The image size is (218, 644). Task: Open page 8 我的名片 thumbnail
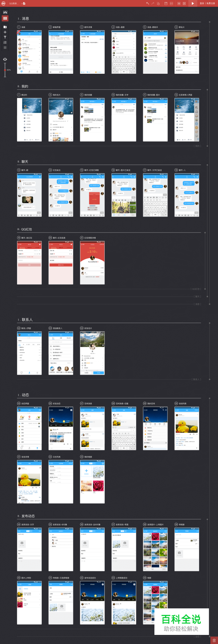[61, 120]
